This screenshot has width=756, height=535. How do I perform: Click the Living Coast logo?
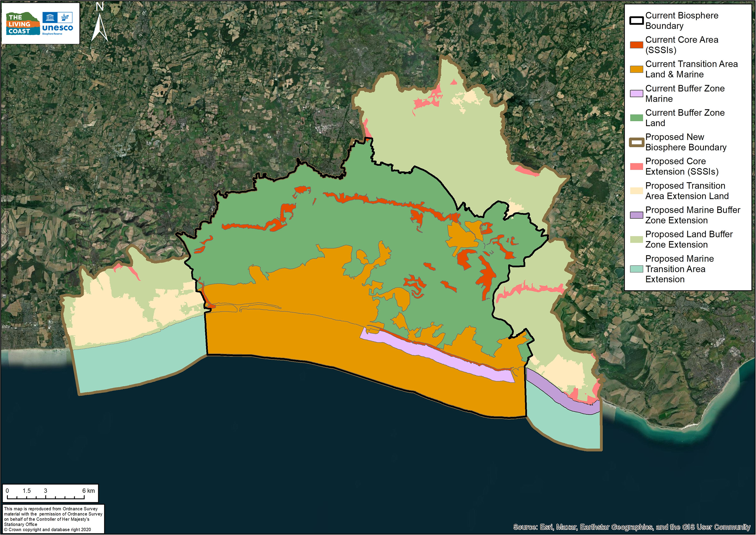[x=23, y=24]
